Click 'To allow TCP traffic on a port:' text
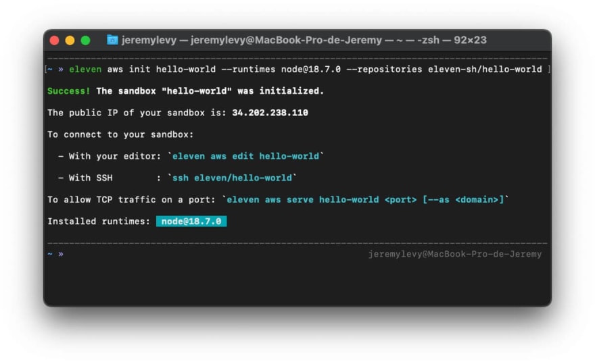 coord(132,200)
